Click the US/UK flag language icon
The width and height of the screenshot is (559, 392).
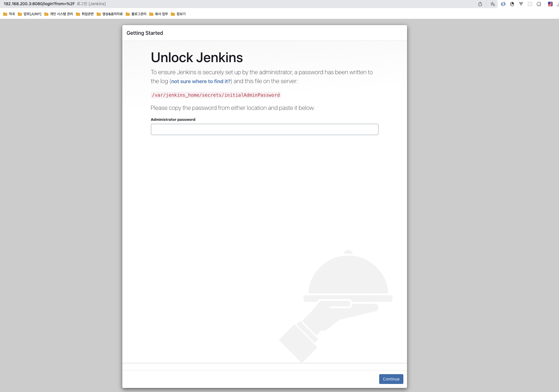click(550, 4)
